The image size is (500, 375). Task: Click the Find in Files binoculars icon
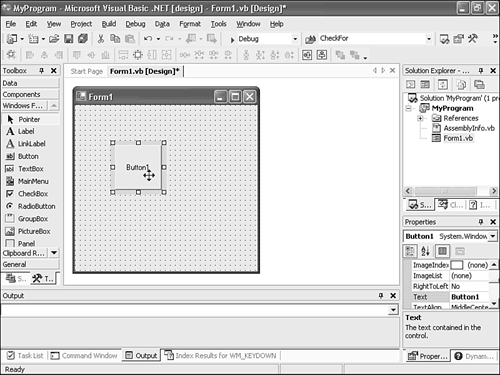[x=310, y=39]
